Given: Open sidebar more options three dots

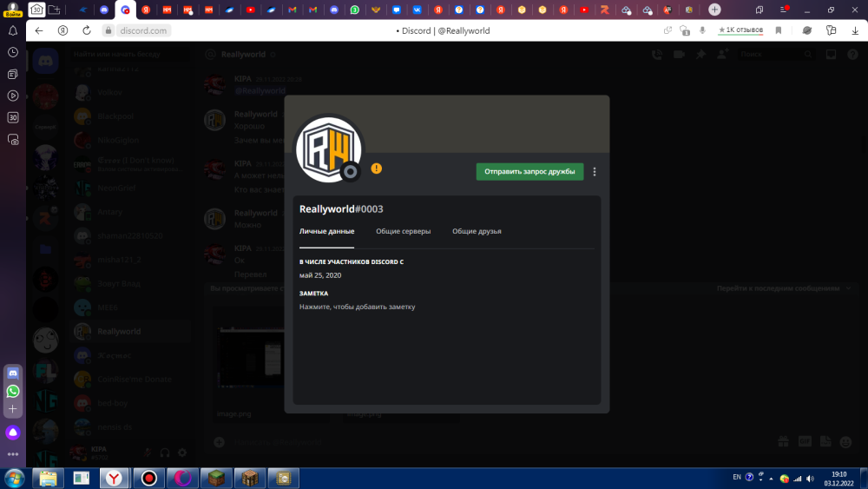Looking at the screenshot, I should 13,454.
